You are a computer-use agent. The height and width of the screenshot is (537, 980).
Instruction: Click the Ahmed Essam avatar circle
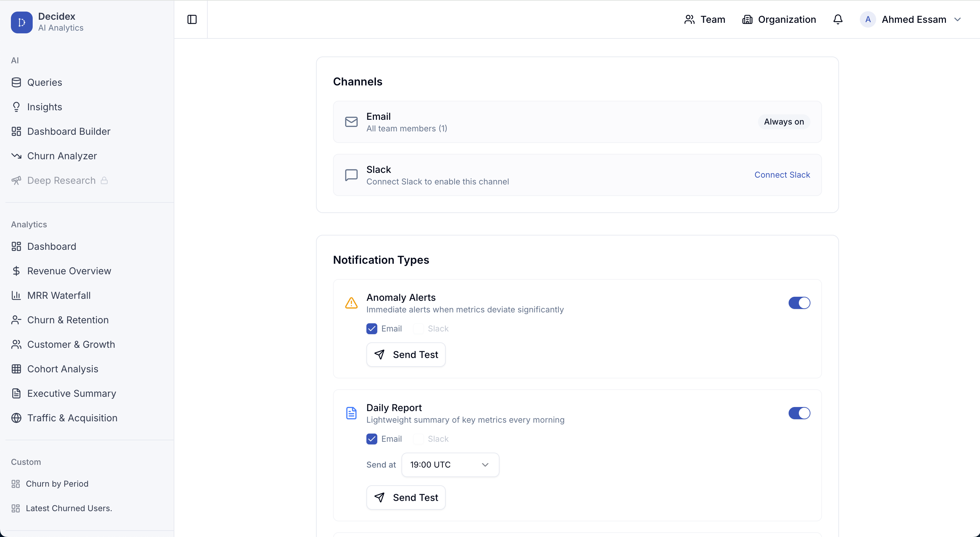click(868, 19)
